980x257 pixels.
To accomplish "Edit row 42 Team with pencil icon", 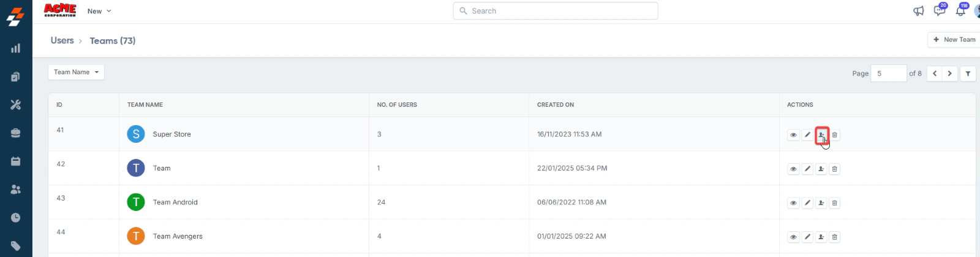I will [807, 169].
